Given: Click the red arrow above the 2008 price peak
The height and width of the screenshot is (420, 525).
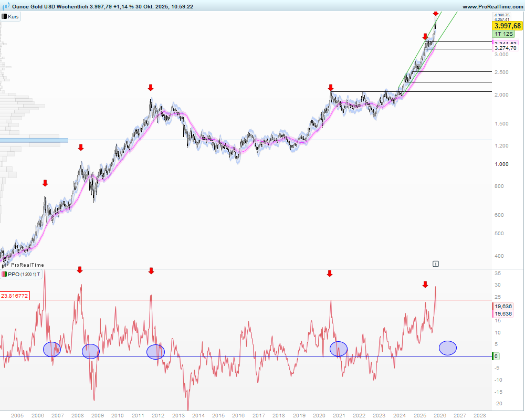Looking at the screenshot, I should [81, 148].
